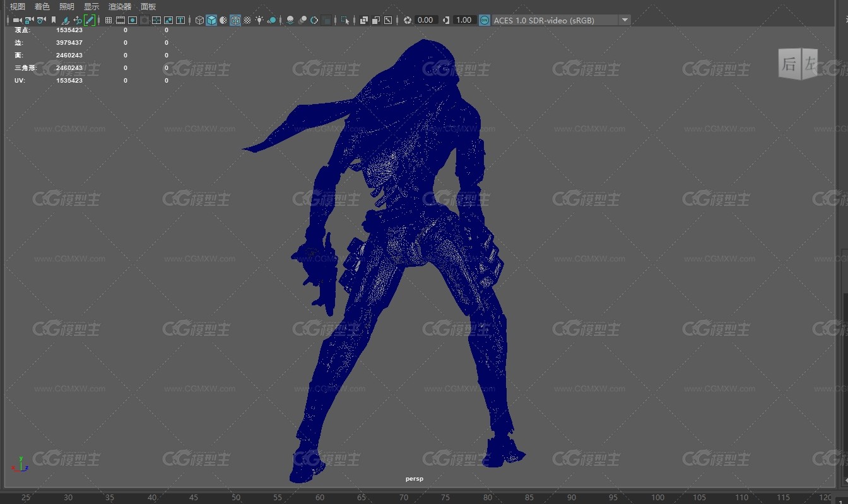Toggle the Depth of Field icon
Screen dimensions: 848x504
(x=326, y=20)
